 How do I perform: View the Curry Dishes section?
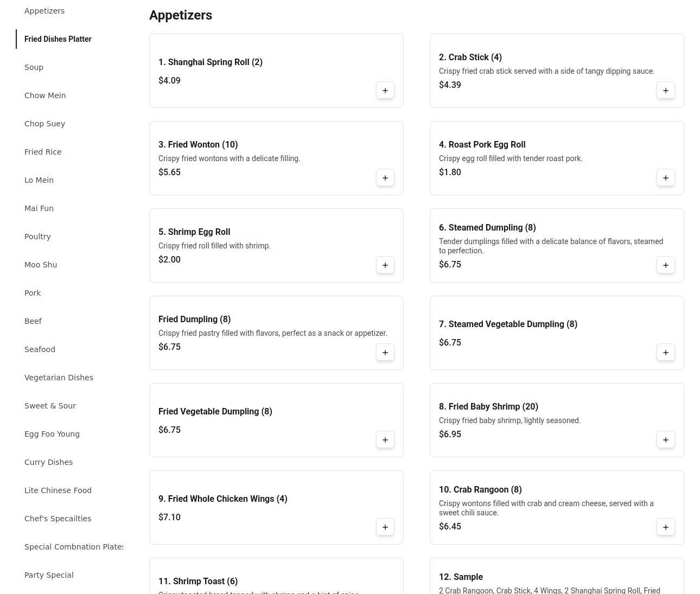pyautogui.click(x=48, y=462)
